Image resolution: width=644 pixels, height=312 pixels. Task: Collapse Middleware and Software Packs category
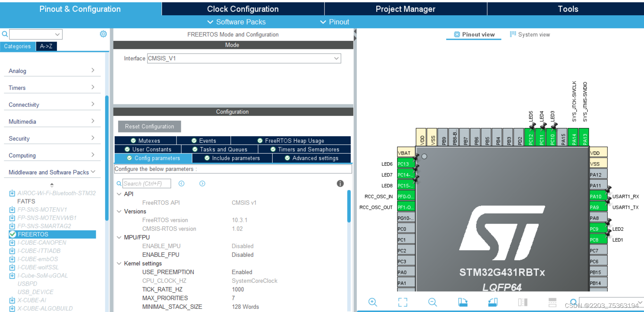coord(52,172)
